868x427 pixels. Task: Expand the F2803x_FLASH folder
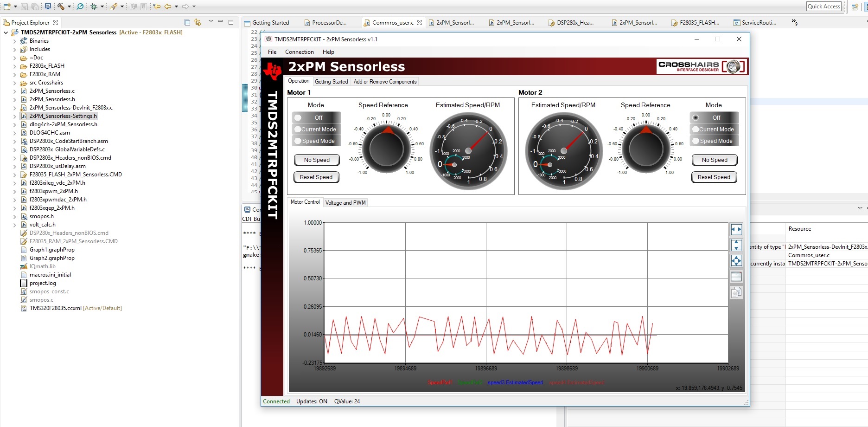[14, 66]
